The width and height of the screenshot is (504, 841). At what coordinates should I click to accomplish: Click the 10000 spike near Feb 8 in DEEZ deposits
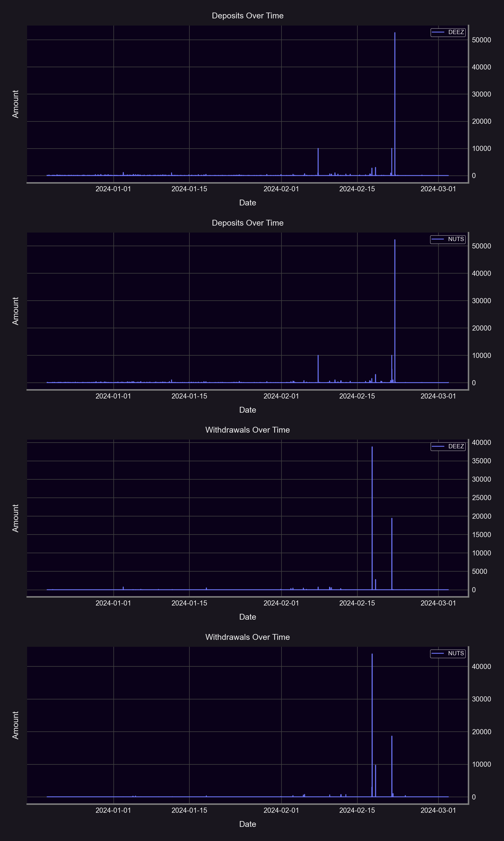(318, 149)
